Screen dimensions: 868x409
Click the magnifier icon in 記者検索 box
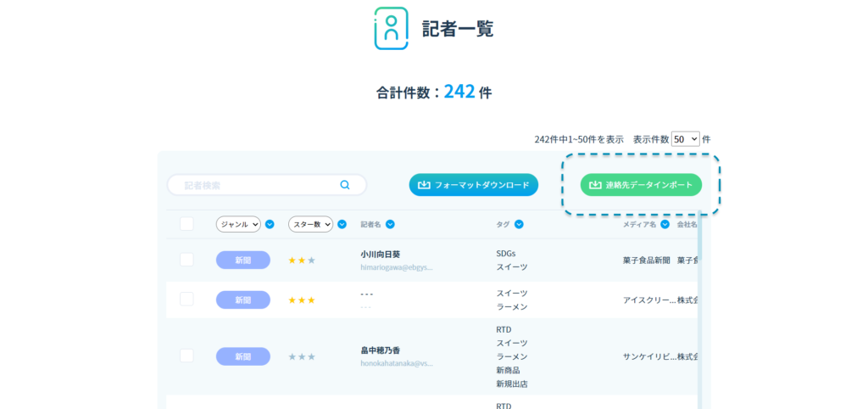(x=345, y=185)
